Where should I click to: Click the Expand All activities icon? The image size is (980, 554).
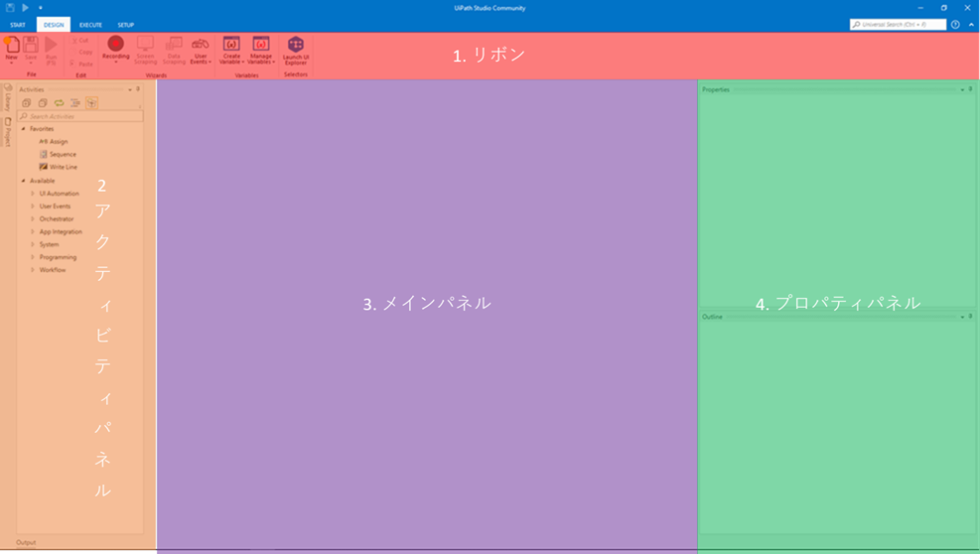(26, 102)
